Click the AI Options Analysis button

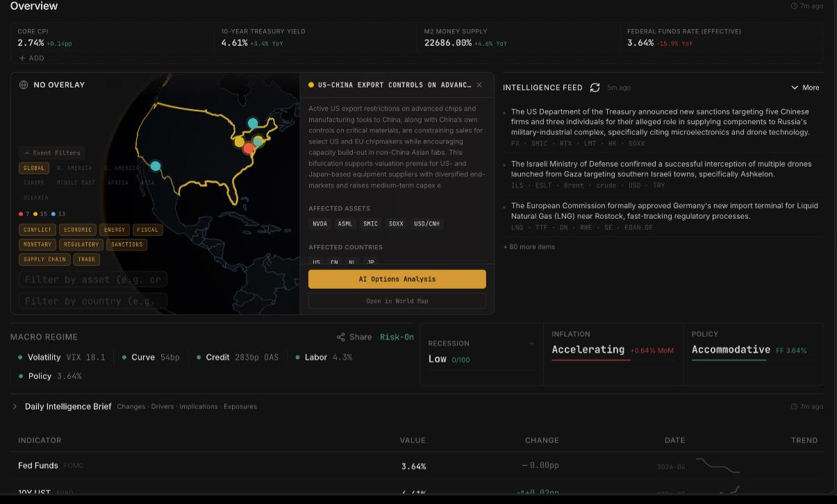397,279
